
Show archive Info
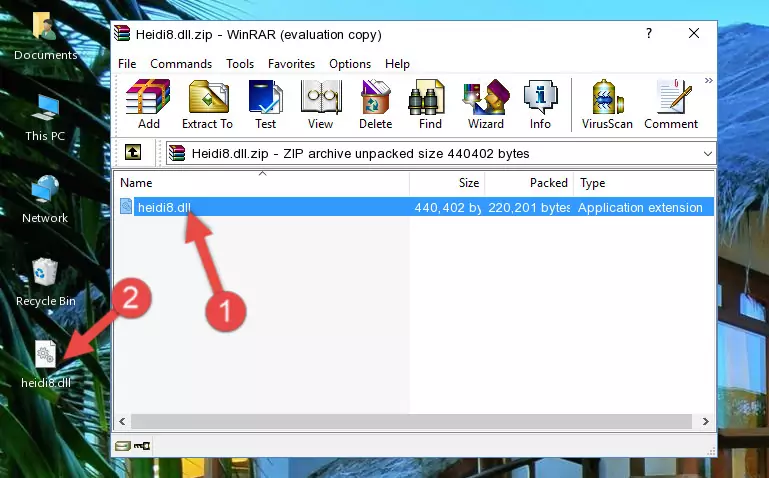(x=540, y=104)
